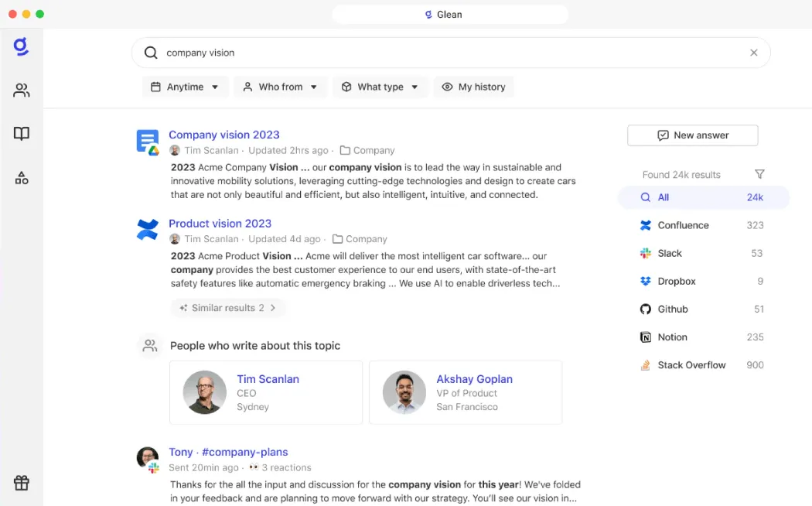812x506 pixels.
Task: Open the Who from dropdown
Action: 280,87
